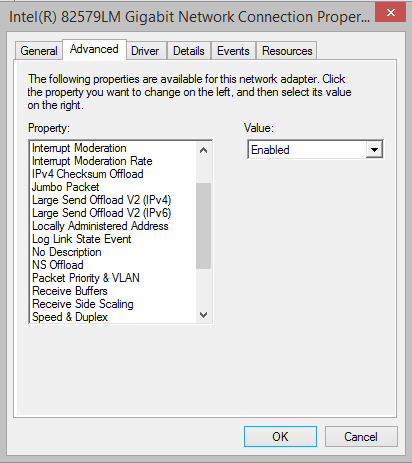Click property list scroll down arrow
This screenshot has height=463, width=412.
(x=203, y=315)
